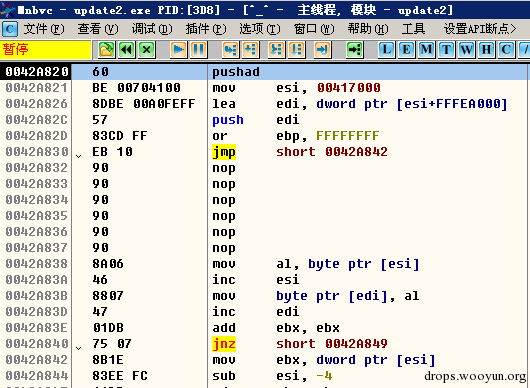The height and width of the screenshot is (388, 530).
Task: Click the Step into toolbar icon
Action: coord(231,50)
